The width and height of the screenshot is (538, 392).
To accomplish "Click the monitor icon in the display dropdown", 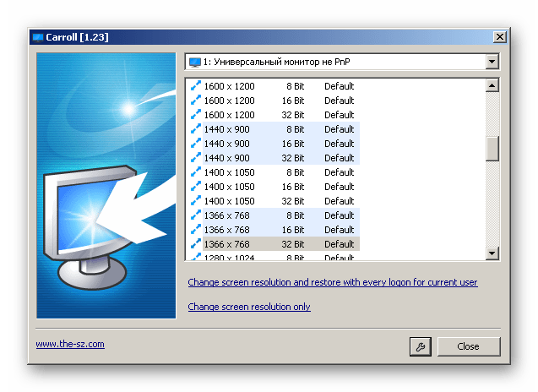I will 196,63.
